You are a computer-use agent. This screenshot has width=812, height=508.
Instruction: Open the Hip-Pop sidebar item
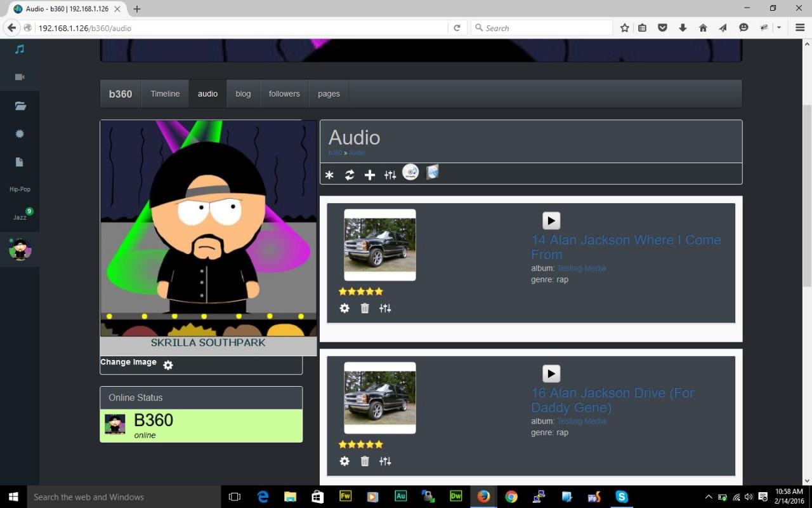click(x=20, y=189)
